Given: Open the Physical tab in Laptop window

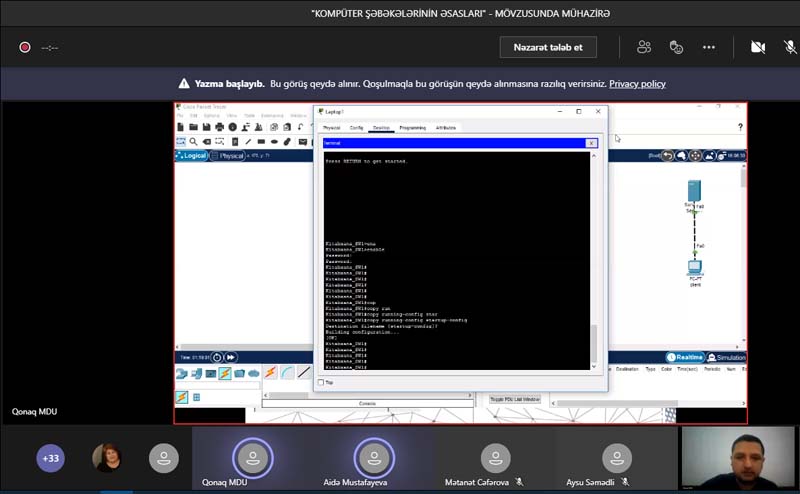Looking at the screenshot, I should [331, 128].
